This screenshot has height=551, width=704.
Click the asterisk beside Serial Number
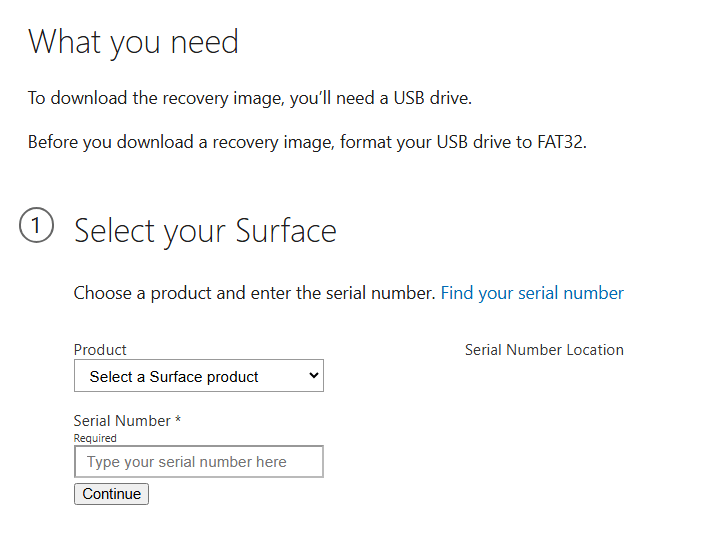coord(178,421)
